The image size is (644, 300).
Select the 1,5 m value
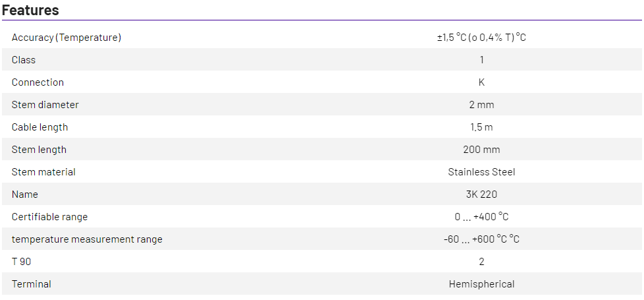pos(481,127)
